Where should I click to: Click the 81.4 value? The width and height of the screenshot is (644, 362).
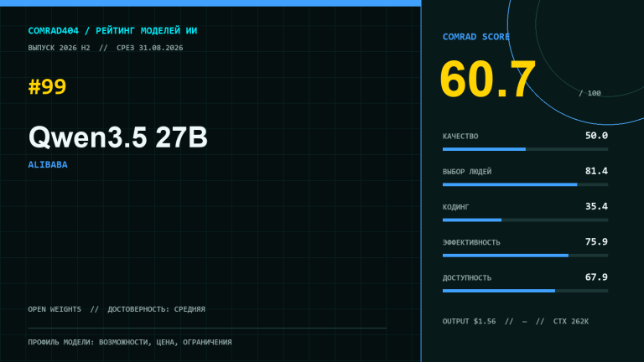[596, 171]
